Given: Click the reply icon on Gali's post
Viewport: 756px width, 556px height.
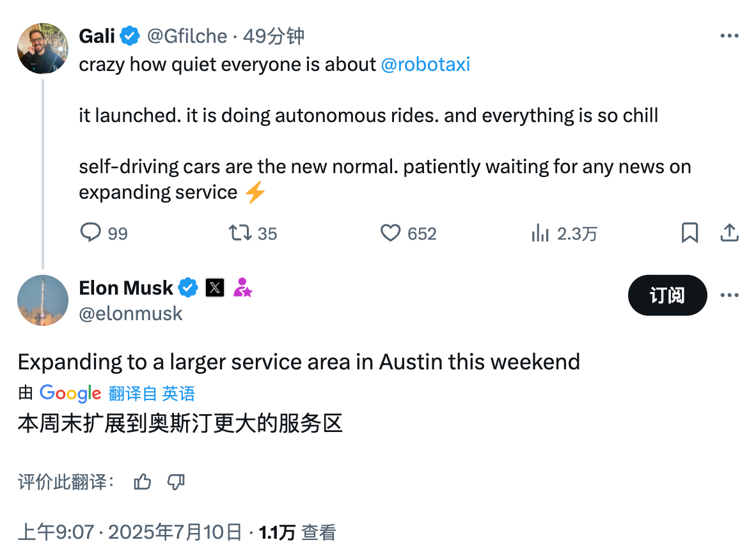Looking at the screenshot, I should tap(90, 233).
